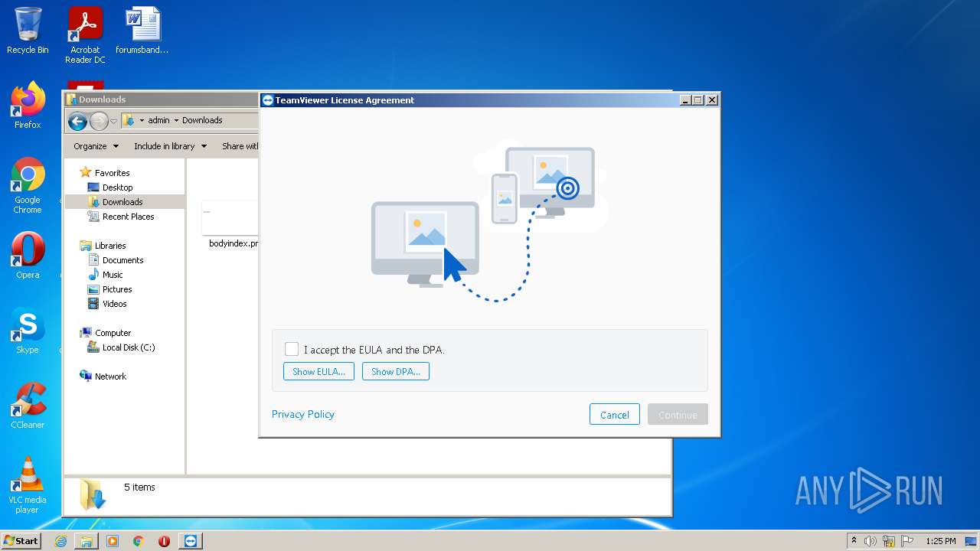Select Windows Explorer taskbar button
The width and height of the screenshot is (980, 551).
click(x=87, y=541)
